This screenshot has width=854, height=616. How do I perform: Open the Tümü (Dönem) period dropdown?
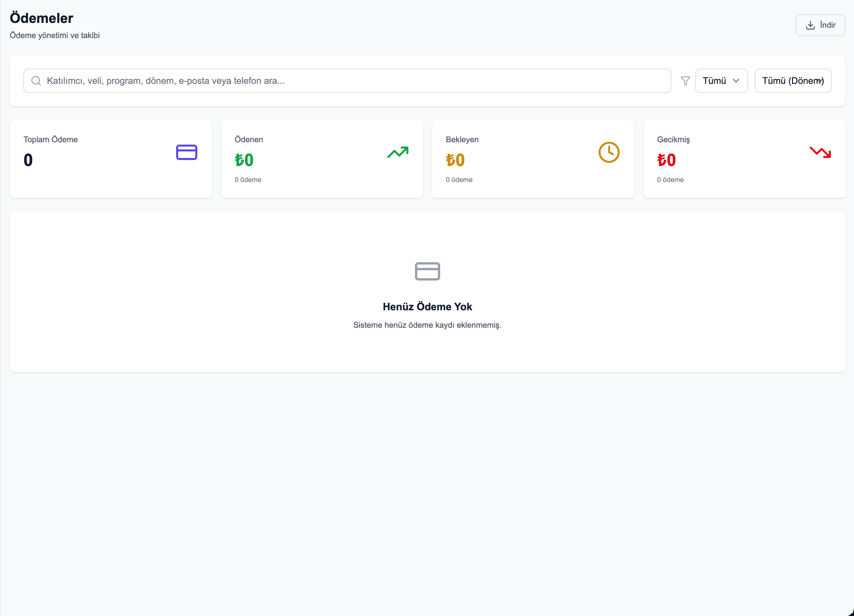click(793, 81)
